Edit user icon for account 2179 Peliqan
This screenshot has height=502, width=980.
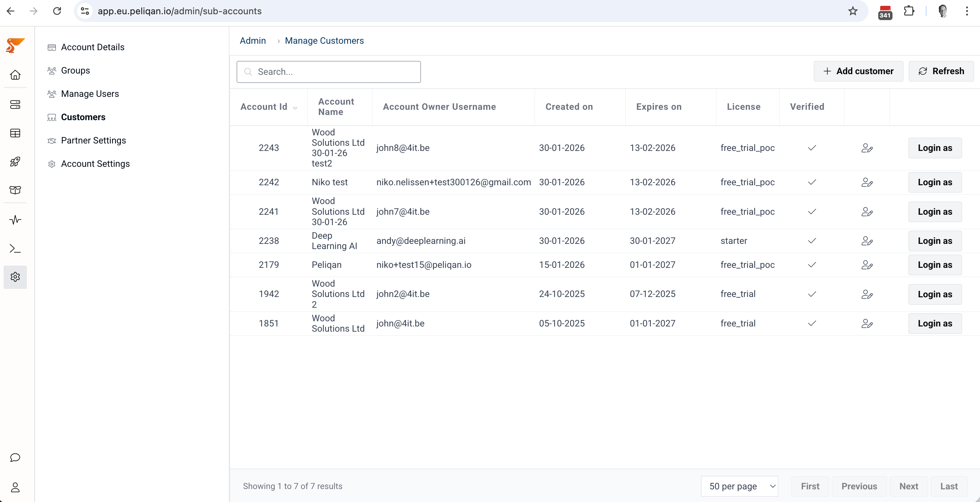(x=867, y=265)
